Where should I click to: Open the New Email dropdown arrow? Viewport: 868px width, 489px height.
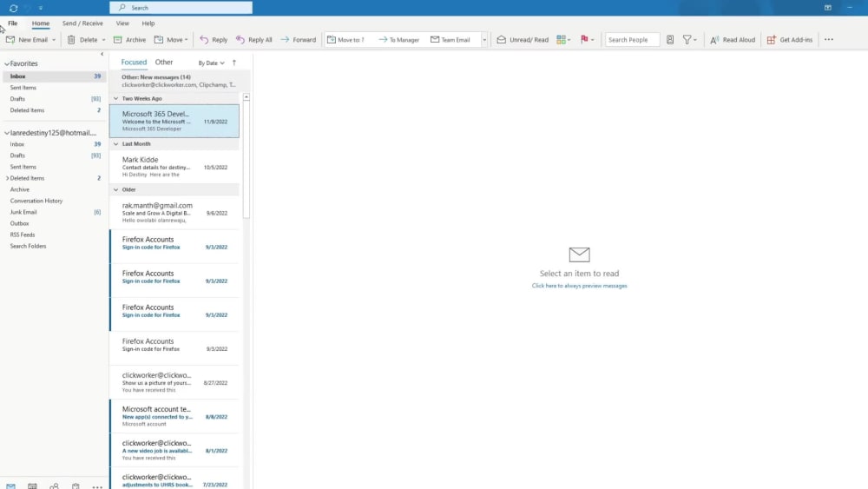click(x=54, y=40)
